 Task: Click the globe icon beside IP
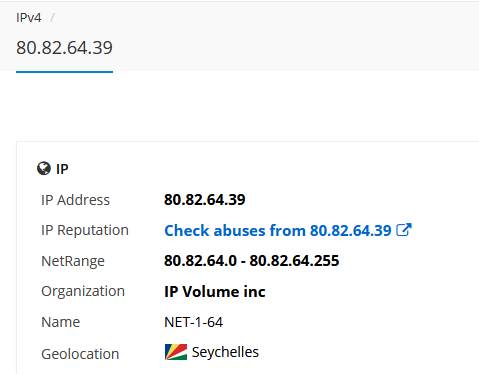click(44, 169)
